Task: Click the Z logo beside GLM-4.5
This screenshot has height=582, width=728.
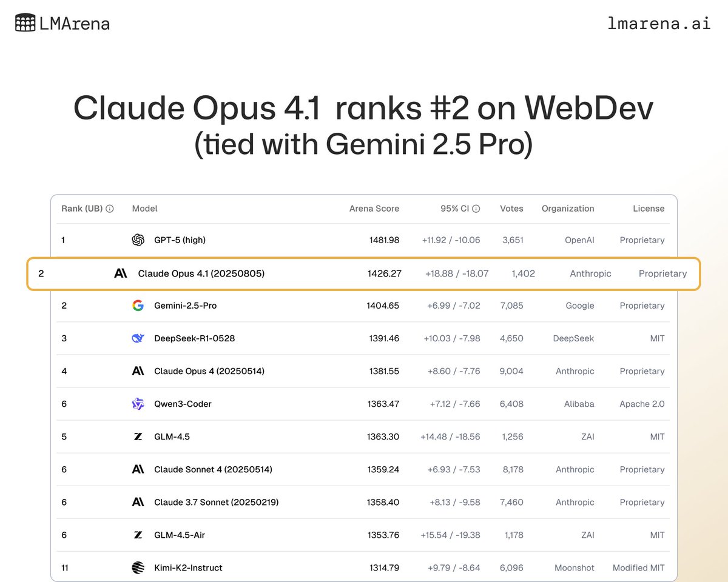Action: click(x=138, y=436)
